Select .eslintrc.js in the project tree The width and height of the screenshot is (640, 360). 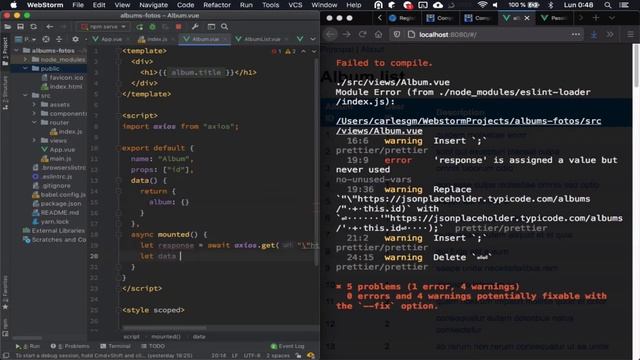tap(52, 176)
